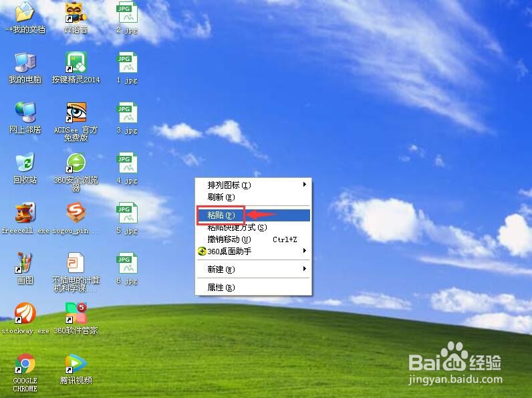Screen dimensions: 532x398
Task: Click the 回收站 recycle bin icon
Action: coord(25,163)
